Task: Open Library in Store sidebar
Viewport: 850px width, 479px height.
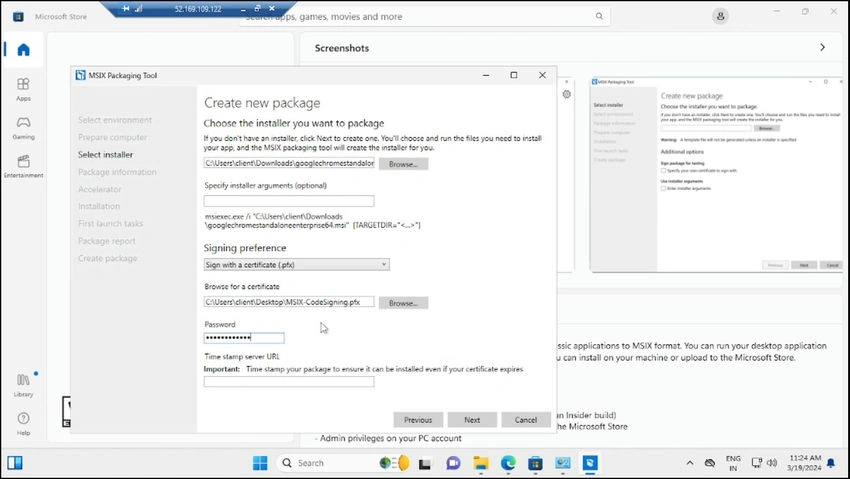Action: coord(23,385)
